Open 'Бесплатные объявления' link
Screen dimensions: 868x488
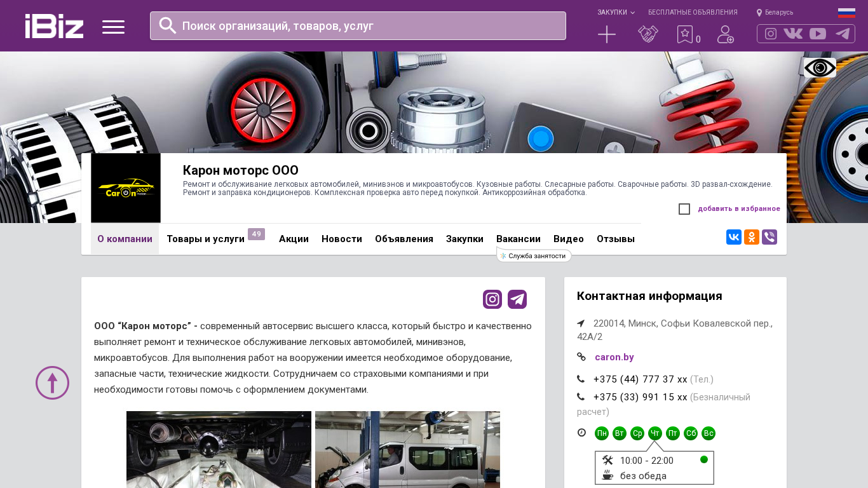tap(693, 13)
